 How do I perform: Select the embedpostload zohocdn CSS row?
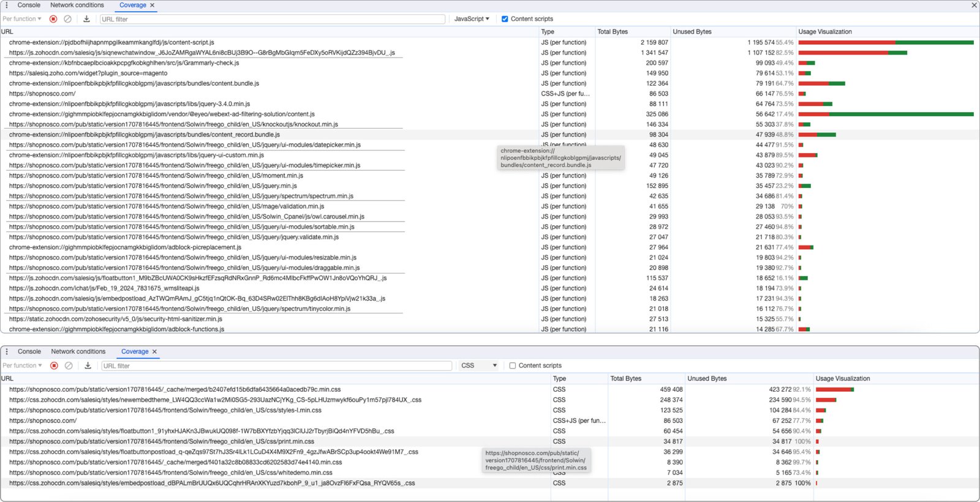(490, 483)
